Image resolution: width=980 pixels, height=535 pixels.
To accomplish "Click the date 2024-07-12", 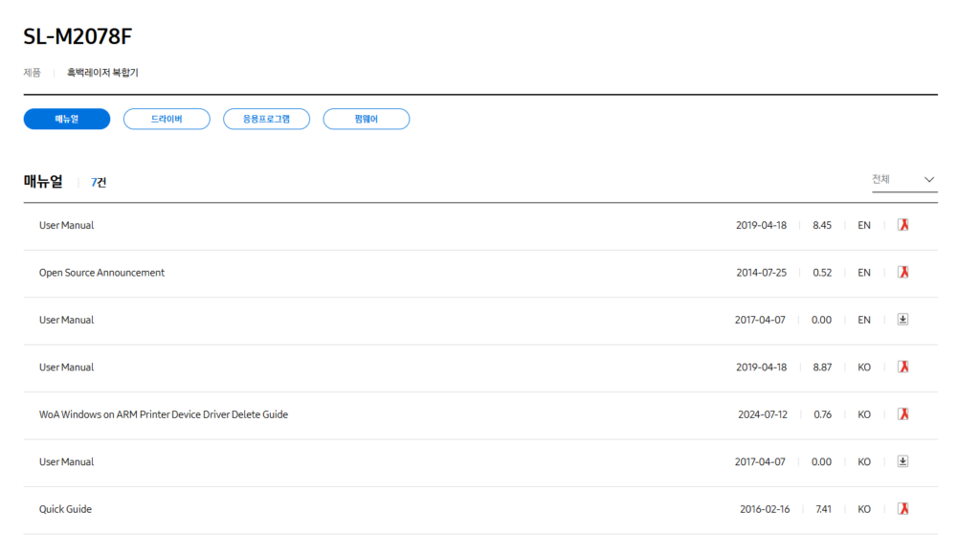I will [x=763, y=414].
